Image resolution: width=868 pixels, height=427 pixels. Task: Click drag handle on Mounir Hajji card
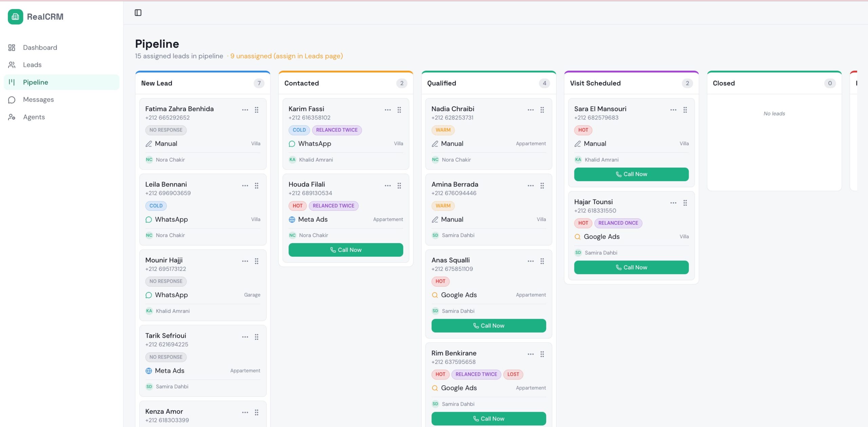(257, 261)
